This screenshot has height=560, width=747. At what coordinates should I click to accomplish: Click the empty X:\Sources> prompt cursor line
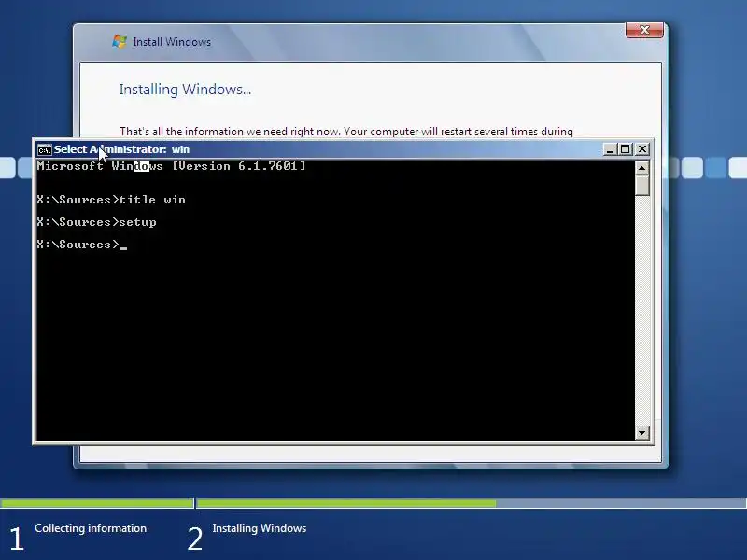[x=82, y=245]
